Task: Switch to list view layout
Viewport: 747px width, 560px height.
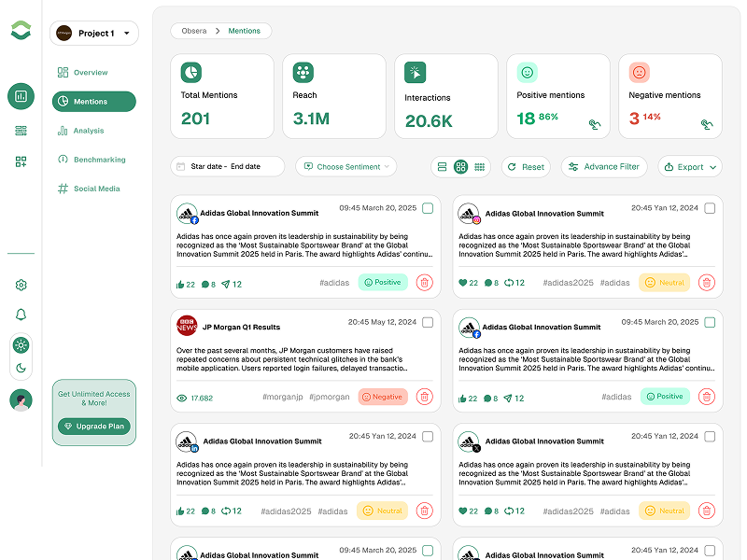Action: [x=442, y=167]
